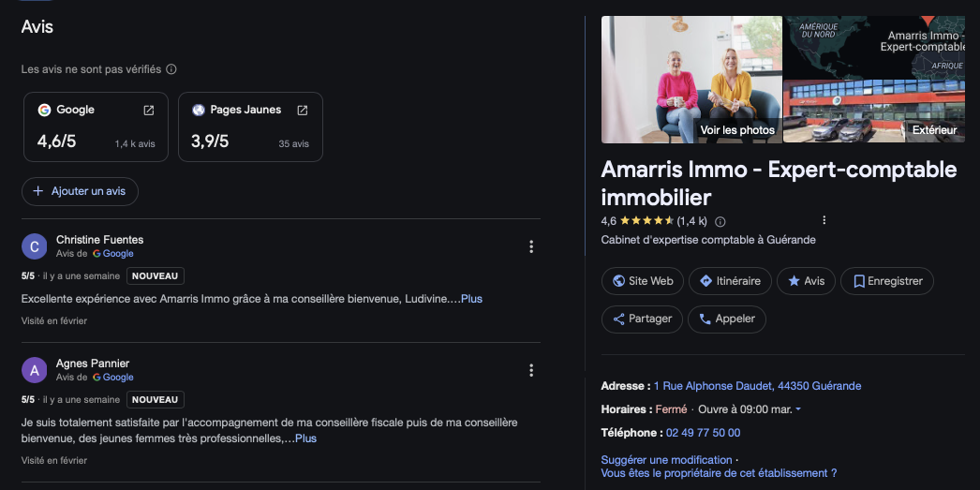Screen dimensions: 980x490
Task: Click the NOUVEAU badge on Agnes Pannier's review
Action: [156, 400]
